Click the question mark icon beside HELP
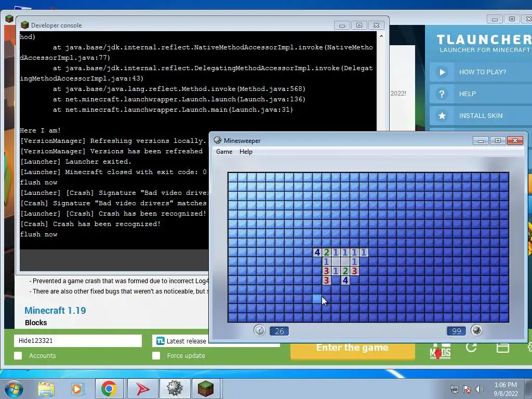Viewport: 532px width, 399px height. pyautogui.click(x=442, y=94)
